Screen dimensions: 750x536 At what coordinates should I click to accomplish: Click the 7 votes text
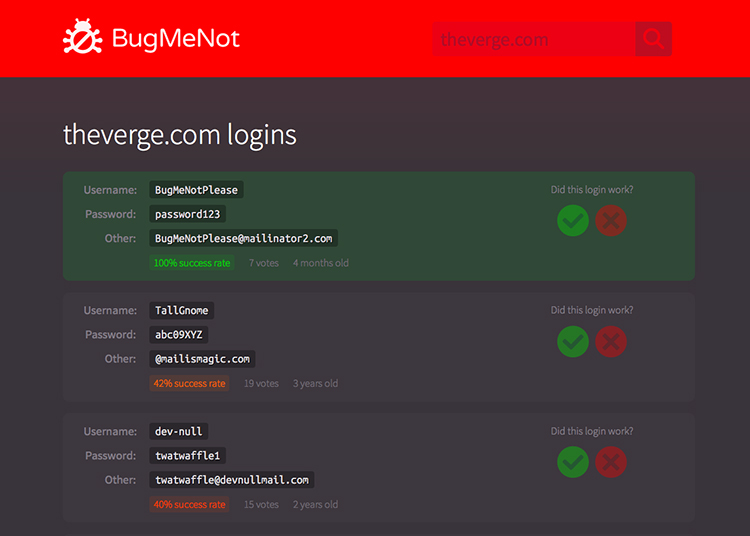[264, 263]
